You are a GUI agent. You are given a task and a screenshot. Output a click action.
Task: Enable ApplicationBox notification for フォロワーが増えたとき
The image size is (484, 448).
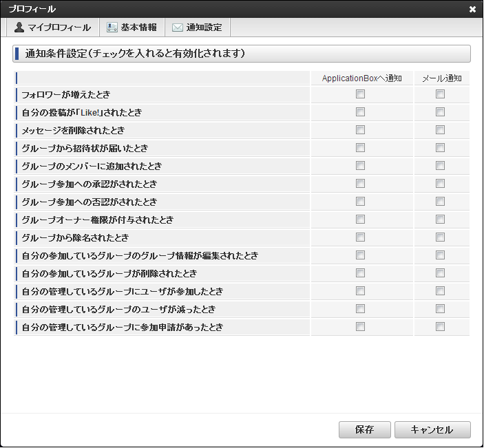coord(360,94)
